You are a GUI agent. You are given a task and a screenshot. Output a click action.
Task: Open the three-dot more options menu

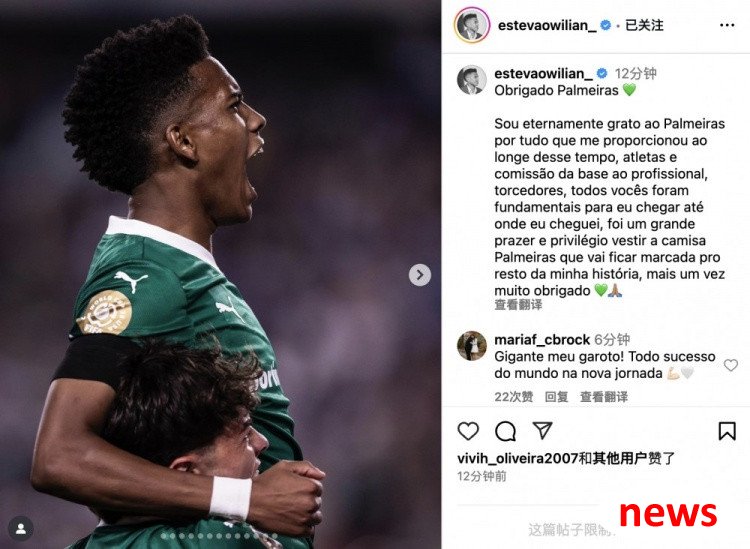[x=727, y=25]
